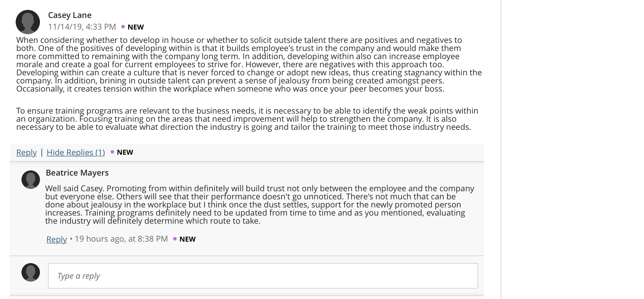This screenshot has height=299, width=644.
Task: Click the purple dot after Casey's post timestamp
Action: pyautogui.click(x=123, y=27)
